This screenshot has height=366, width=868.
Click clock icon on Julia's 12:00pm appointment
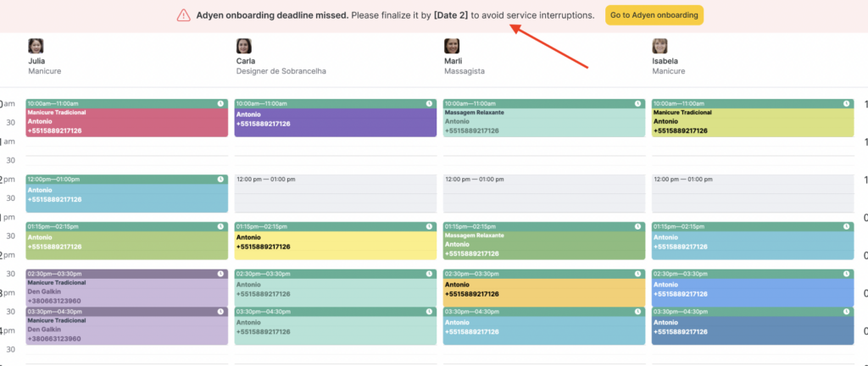(x=220, y=179)
